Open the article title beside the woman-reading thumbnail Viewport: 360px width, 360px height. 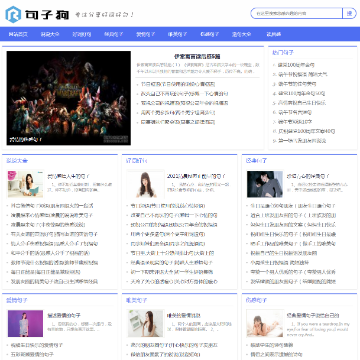pos(69,176)
